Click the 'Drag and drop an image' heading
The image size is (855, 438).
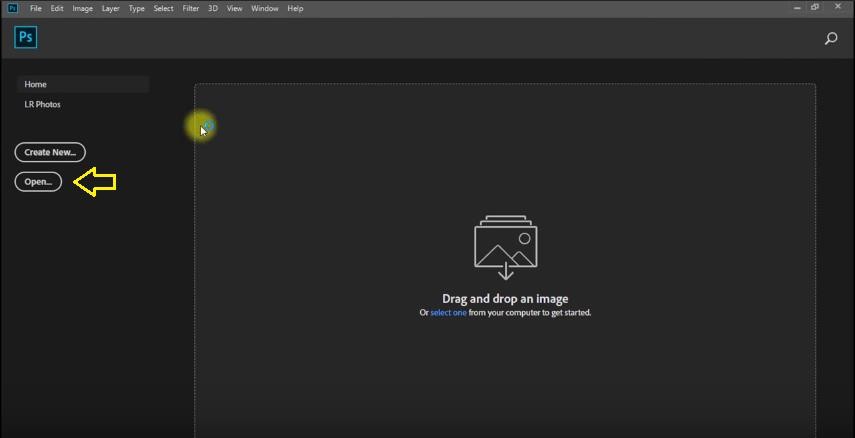(x=505, y=298)
